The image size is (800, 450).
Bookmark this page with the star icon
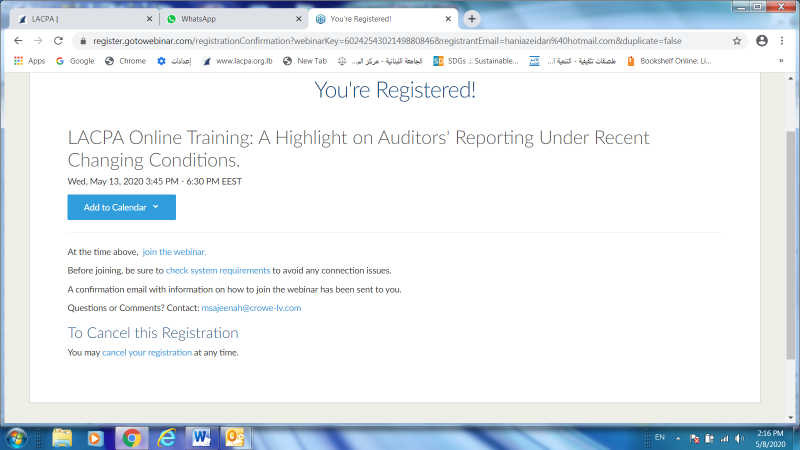[737, 41]
